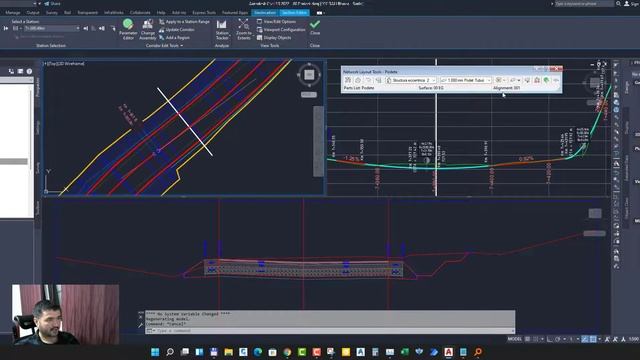Open Viewport Configuration
The image size is (640, 360).
tap(281, 30)
